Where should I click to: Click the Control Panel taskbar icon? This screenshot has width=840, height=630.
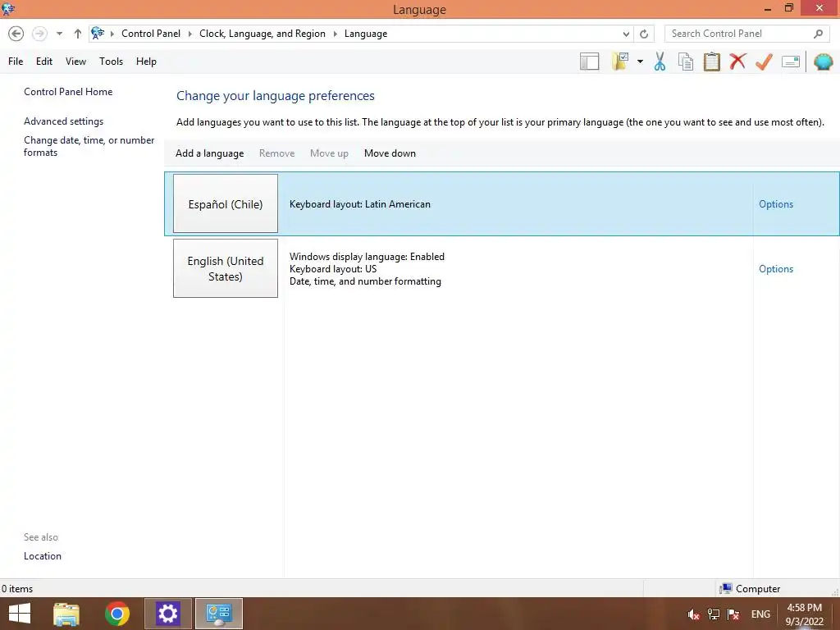click(218, 614)
